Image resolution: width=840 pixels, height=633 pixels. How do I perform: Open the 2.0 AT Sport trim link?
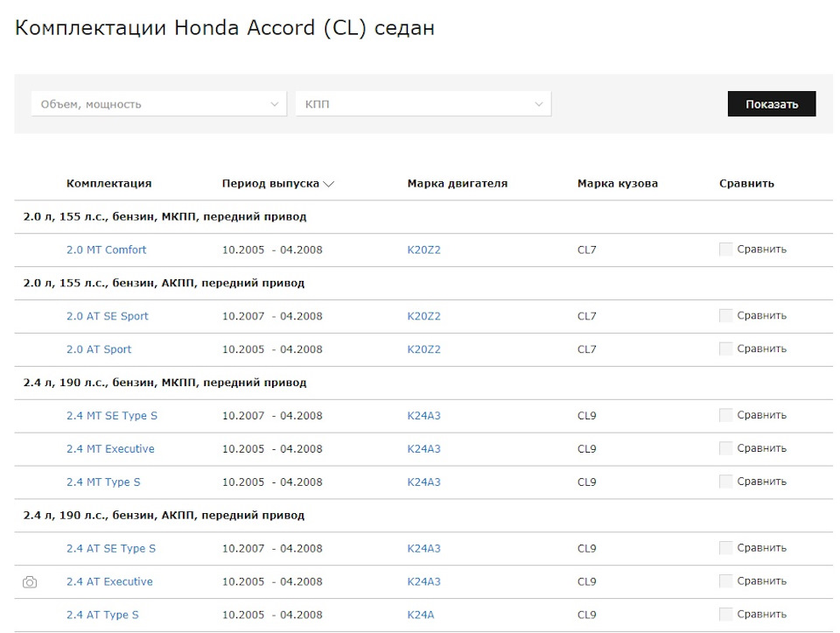coord(99,349)
